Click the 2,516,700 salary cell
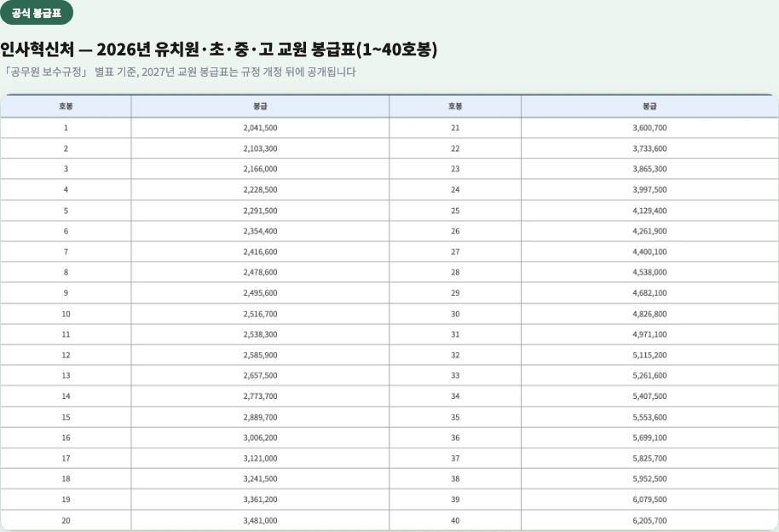779x532 pixels. tap(260, 315)
